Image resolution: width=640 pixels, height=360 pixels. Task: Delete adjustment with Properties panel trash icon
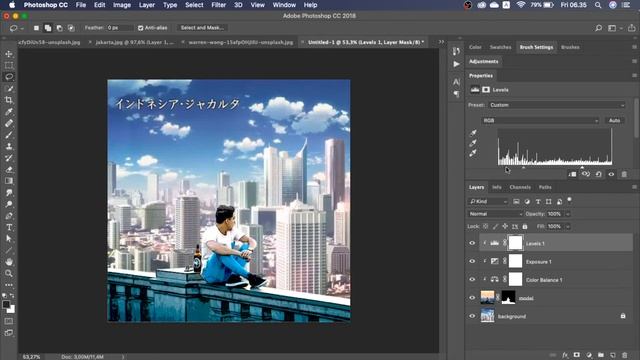coord(624,174)
